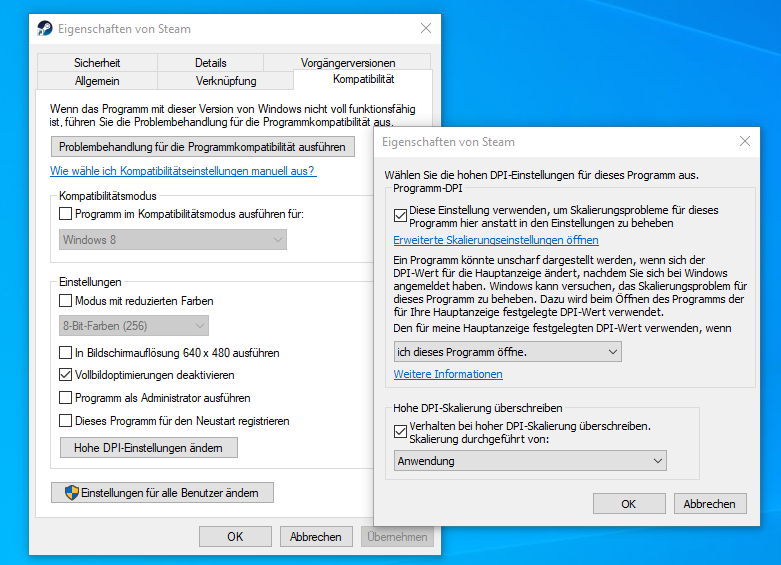Click Abbrechen in the main properties window
781x565 pixels.
(x=316, y=537)
